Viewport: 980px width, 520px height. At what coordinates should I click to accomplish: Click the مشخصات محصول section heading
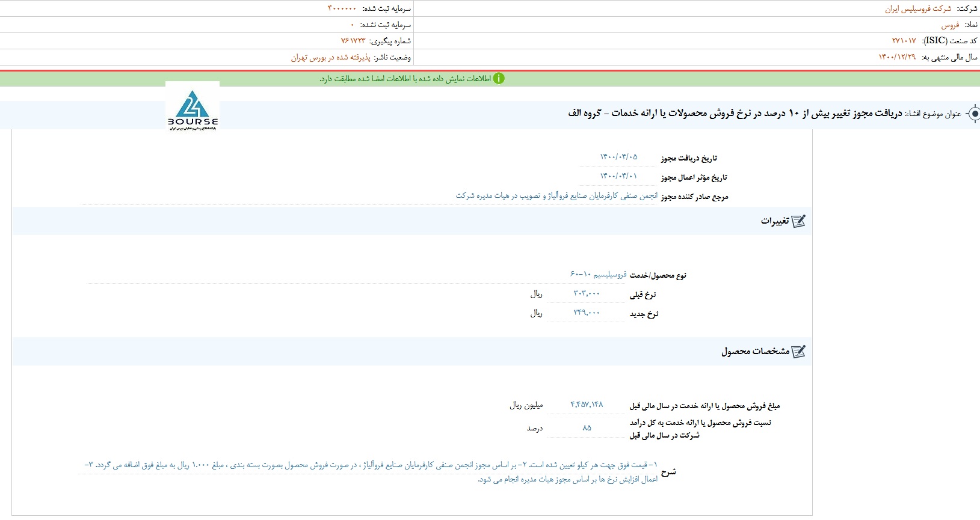(756, 351)
